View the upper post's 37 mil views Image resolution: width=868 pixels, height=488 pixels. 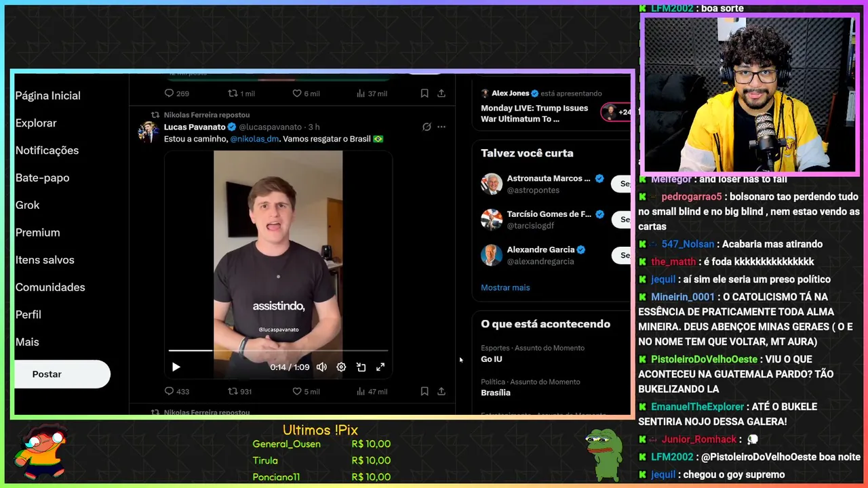coord(372,94)
